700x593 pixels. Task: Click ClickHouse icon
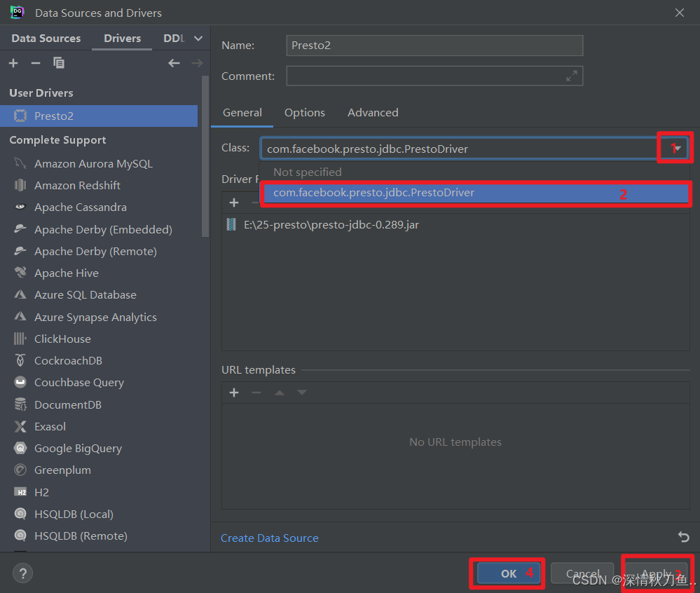(20, 339)
